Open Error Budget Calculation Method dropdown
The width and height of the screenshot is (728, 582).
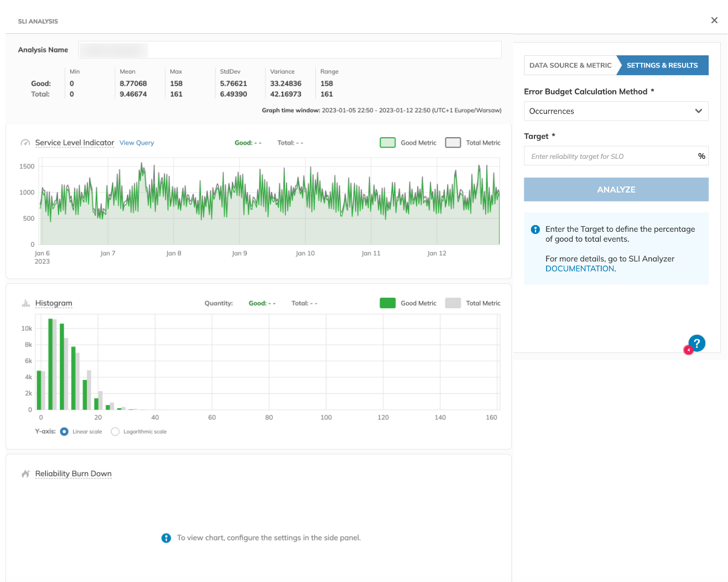point(616,111)
